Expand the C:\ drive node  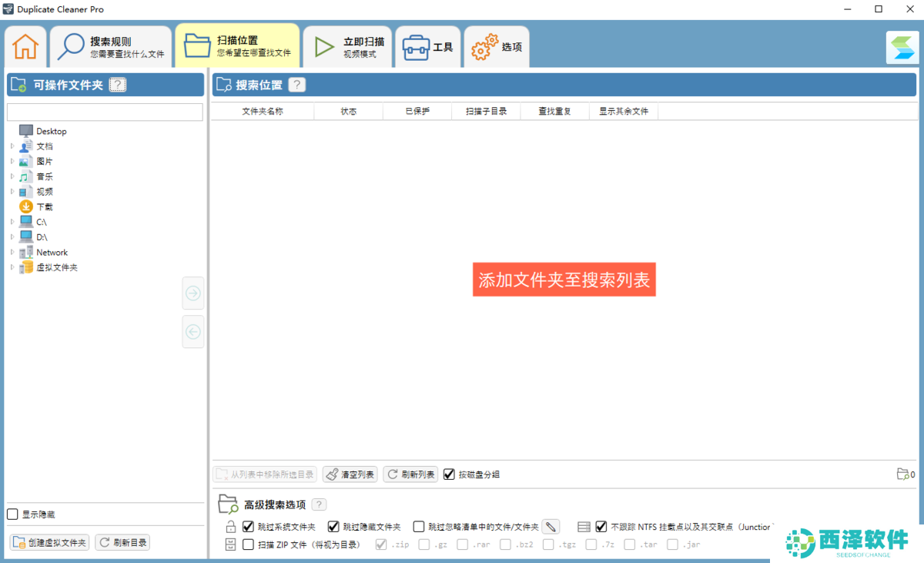click(x=12, y=222)
